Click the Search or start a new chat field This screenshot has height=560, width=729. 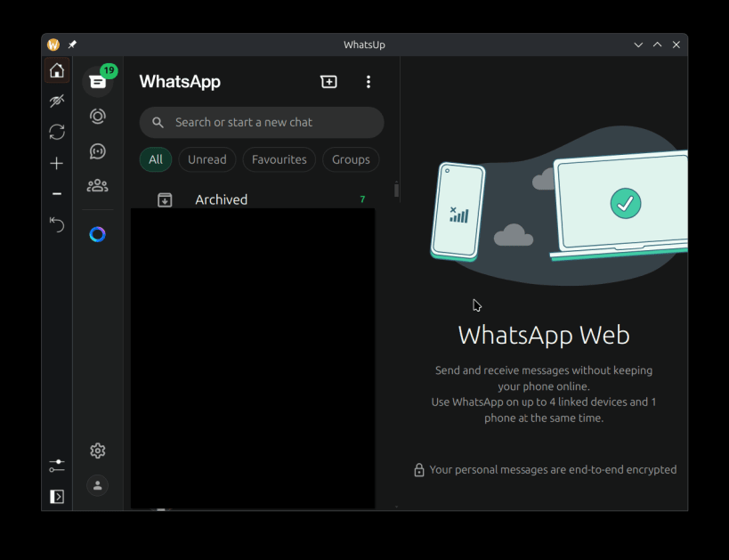click(x=262, y=122)
